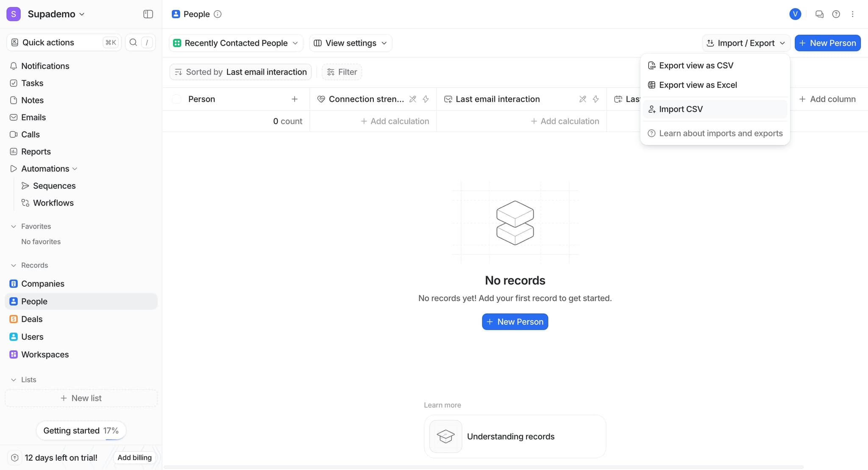Open the Reports section
Image resolution: width=868 pixels, height=470 pixels.
(x=36, y=151)
